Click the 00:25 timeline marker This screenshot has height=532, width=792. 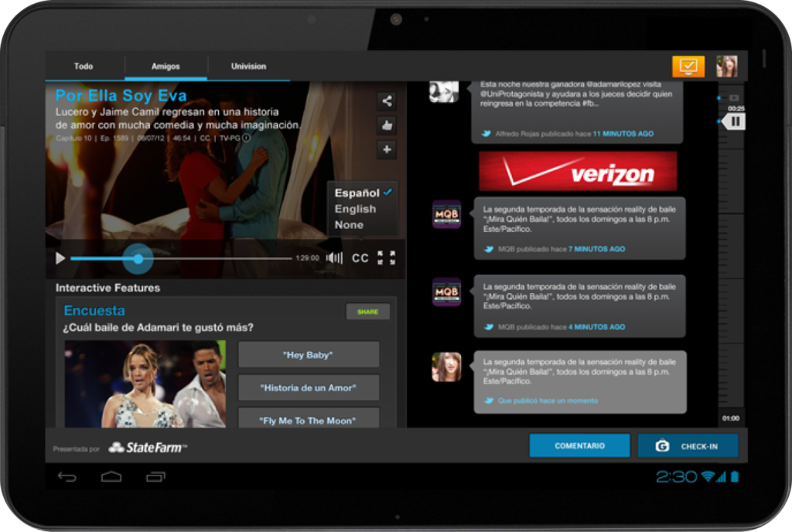[x=736, y=108]
